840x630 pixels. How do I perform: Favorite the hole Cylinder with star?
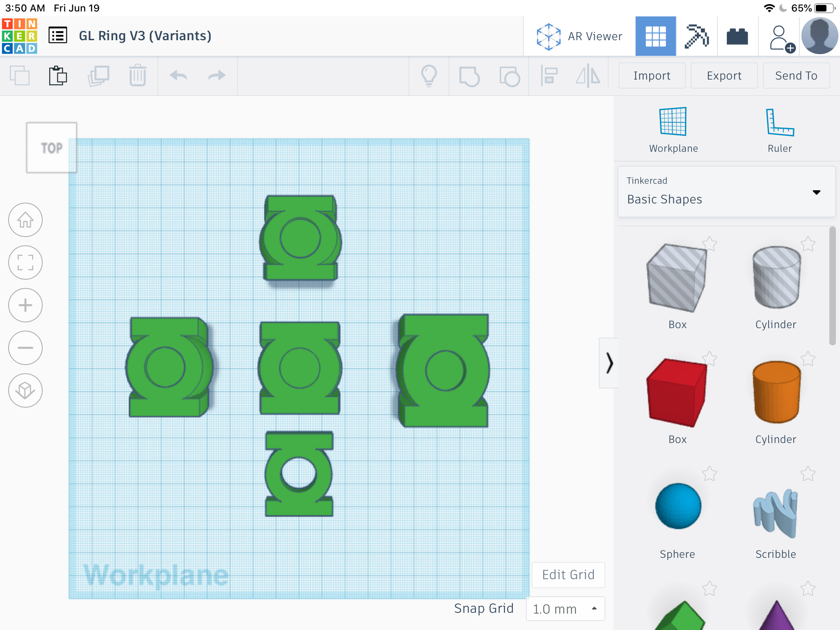coord(808,244)
